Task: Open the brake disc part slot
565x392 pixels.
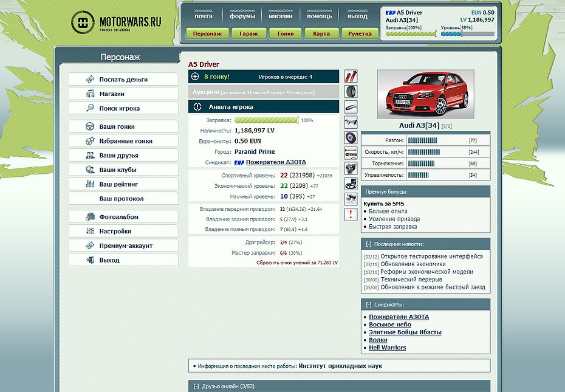Action: click(351, 138)
